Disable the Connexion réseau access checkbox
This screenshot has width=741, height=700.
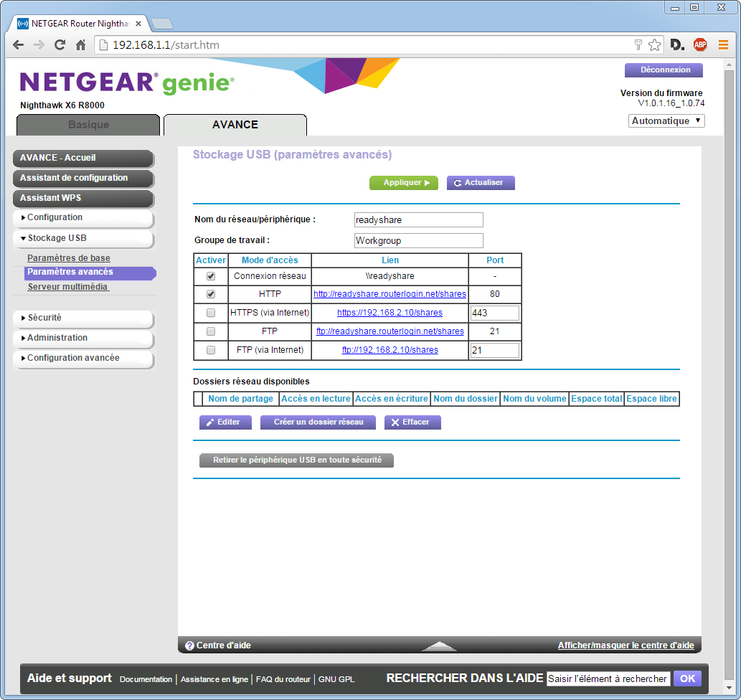pyautogui.click(x=210, y=276)
